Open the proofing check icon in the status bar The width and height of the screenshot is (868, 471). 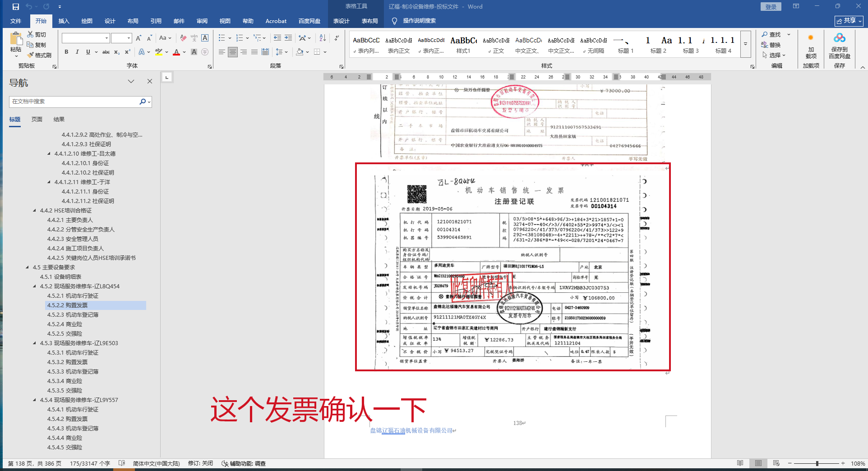tap(121, 463)
